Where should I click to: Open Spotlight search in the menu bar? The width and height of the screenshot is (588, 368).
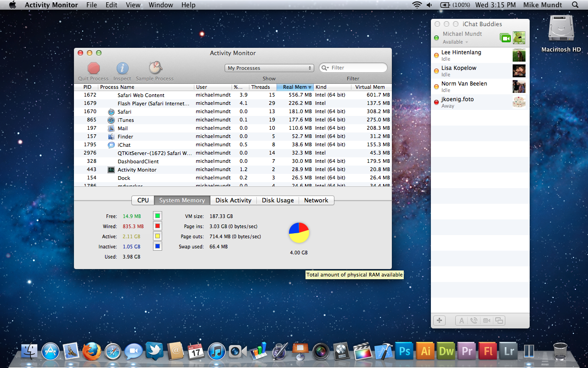pos(575,5)
